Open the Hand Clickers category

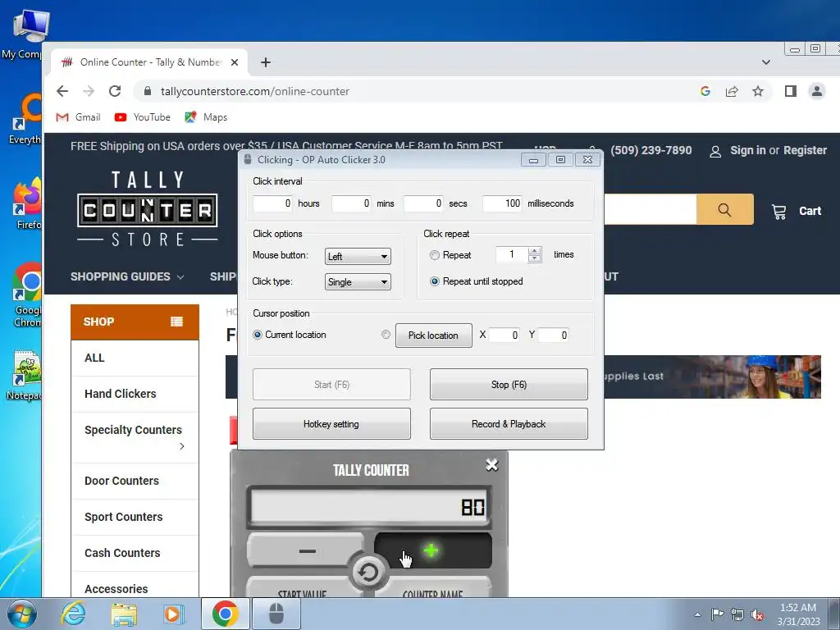[121, 394]
